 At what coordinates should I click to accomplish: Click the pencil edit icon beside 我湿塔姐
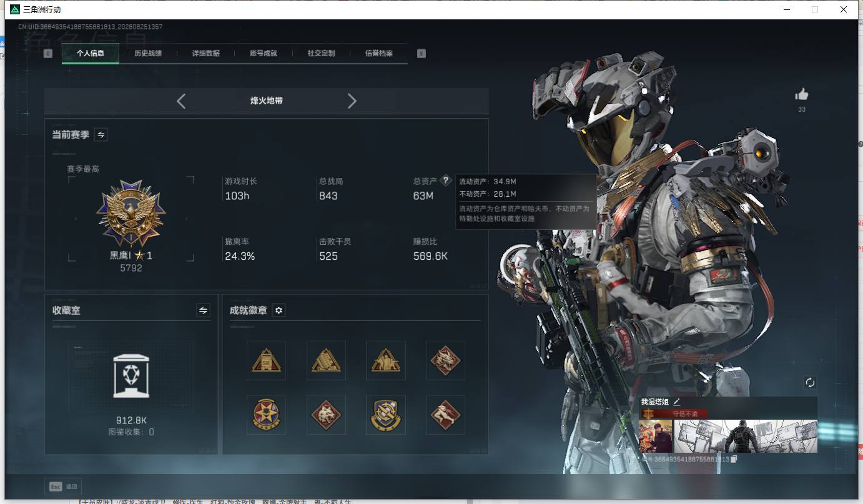pos(676,402)
